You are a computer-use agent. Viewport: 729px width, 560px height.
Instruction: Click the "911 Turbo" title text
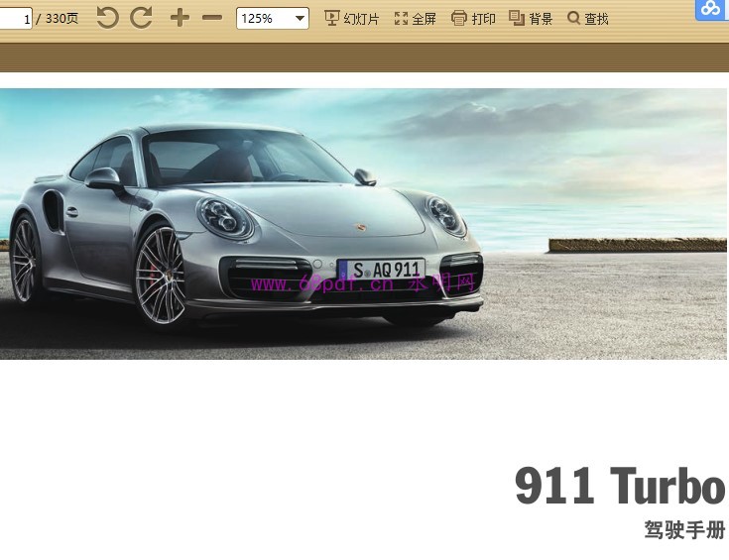620,486
